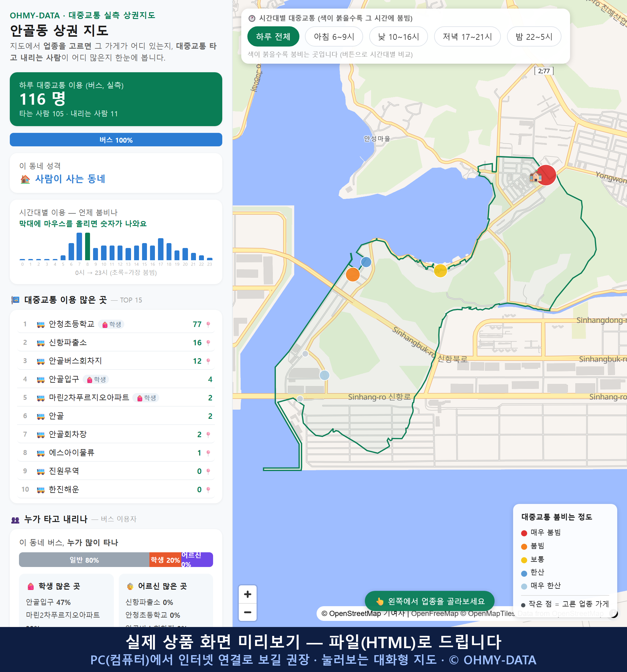Click the bus icon beside 안골입구
Screen dimensions: 627x672
40,380
